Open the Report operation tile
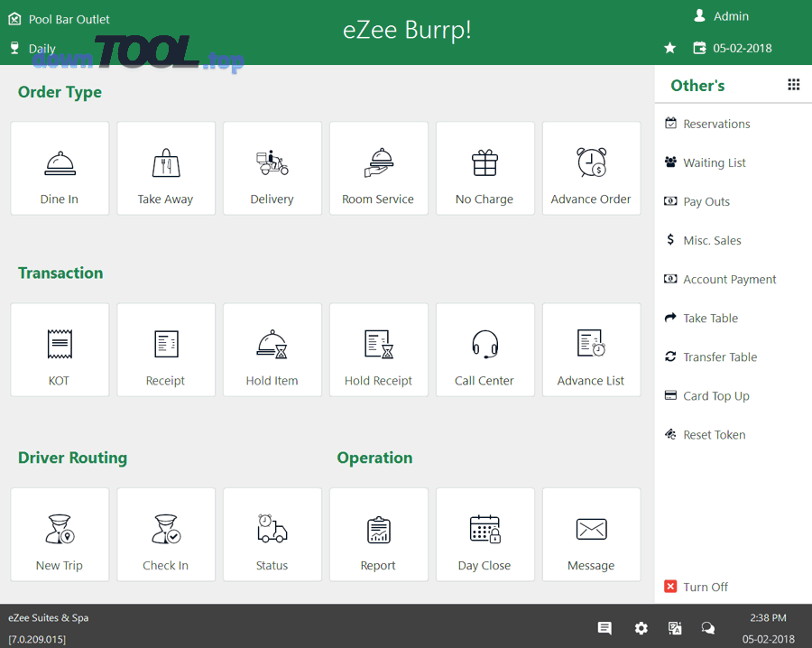 click(x=379, y=534)
